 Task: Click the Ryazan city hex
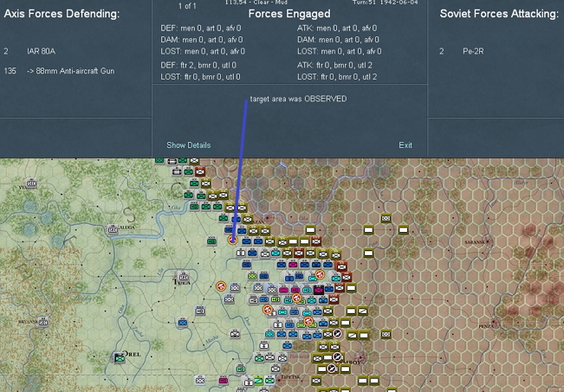click(267, 218)
